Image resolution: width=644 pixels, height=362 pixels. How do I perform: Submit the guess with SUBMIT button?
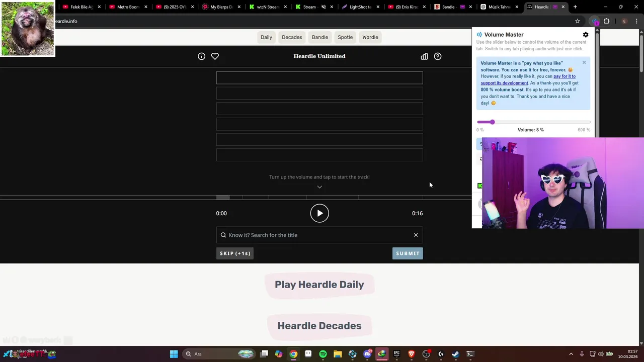tap(408, 253)
